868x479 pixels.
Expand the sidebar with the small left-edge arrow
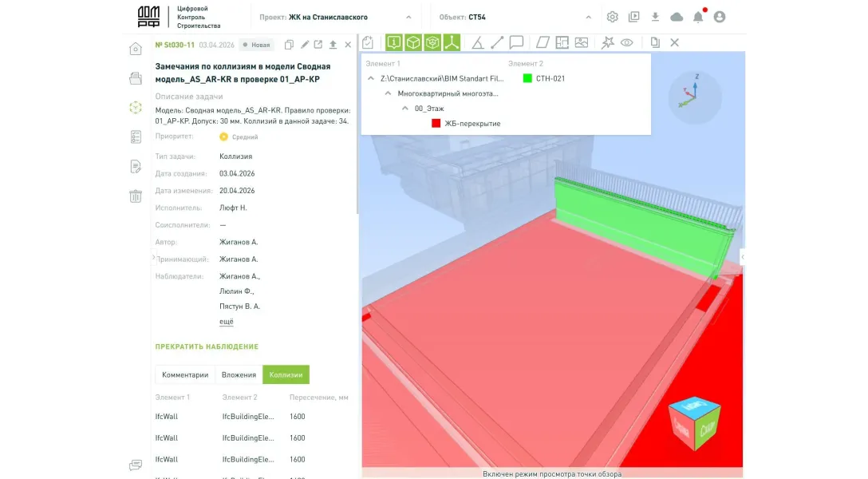pyautogui.click(x=153, y=258)
